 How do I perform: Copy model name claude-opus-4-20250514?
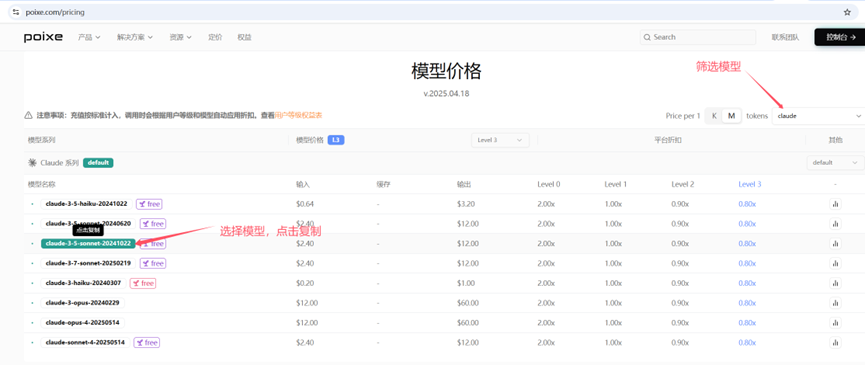(83, 323)
